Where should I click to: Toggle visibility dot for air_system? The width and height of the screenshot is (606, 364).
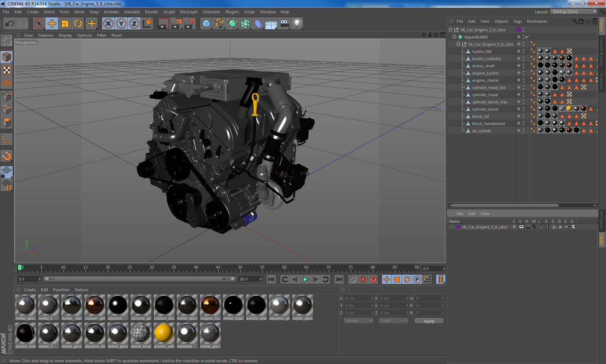519,130
